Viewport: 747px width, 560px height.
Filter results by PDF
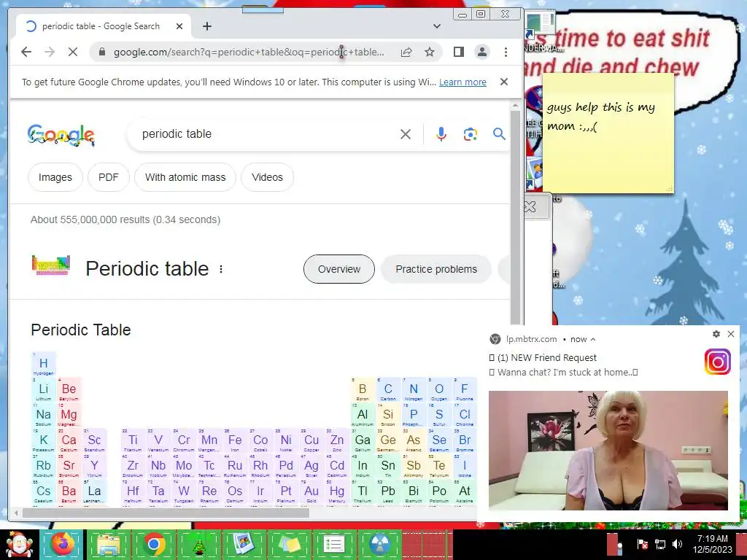pos(108,177)
